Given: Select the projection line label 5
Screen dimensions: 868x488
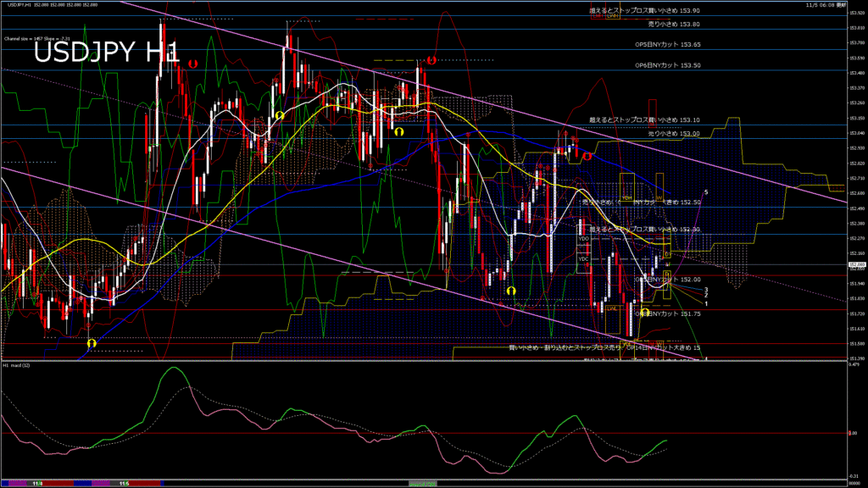Looking at the screenshot, I should click(706, 192).
